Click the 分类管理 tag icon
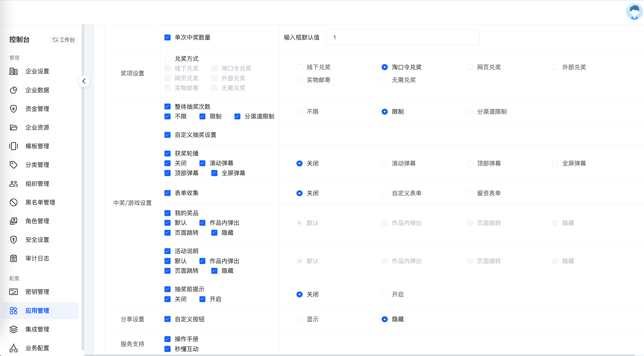 [13, 165]
